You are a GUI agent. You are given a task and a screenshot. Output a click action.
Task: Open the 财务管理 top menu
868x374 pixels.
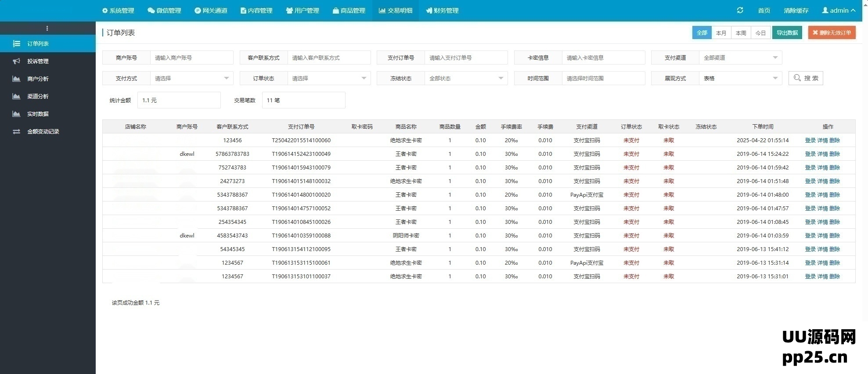pos(442,11)
